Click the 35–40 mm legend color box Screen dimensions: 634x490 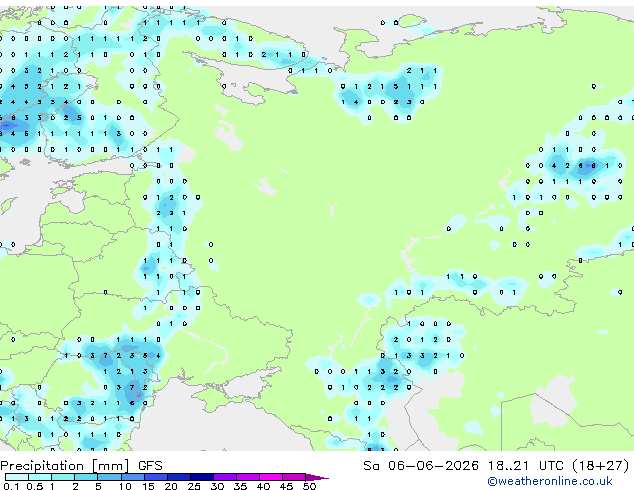(x=248, y=477)
